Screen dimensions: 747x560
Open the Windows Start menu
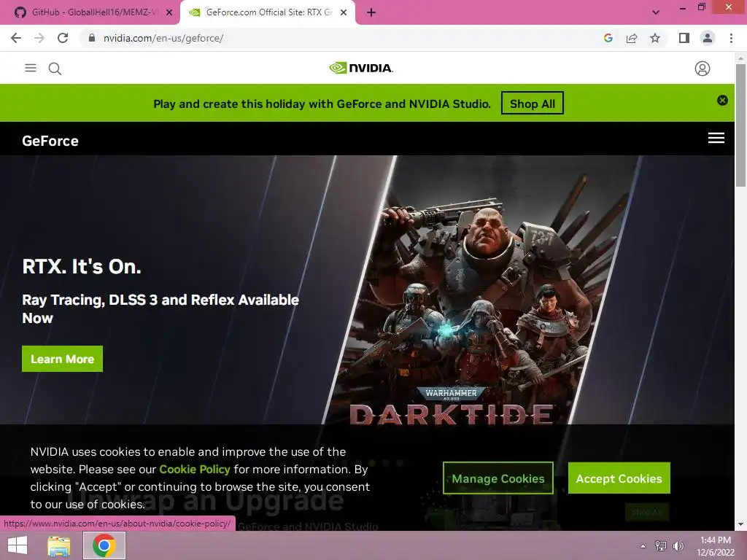tap(18, 545)
